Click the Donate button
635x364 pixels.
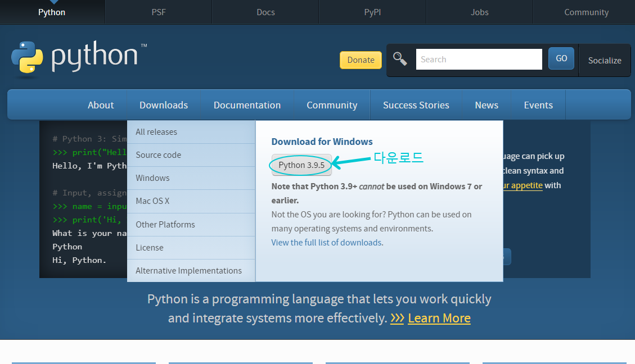pos(361,60)
